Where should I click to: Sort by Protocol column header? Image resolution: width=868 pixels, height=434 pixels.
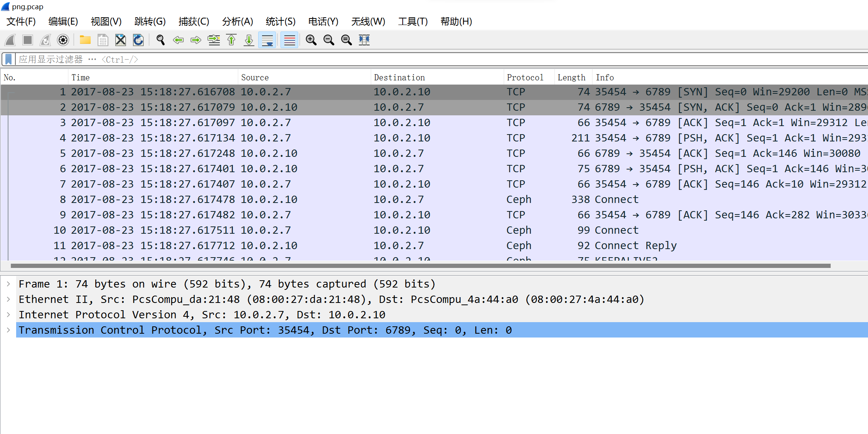tap(525, 77)
